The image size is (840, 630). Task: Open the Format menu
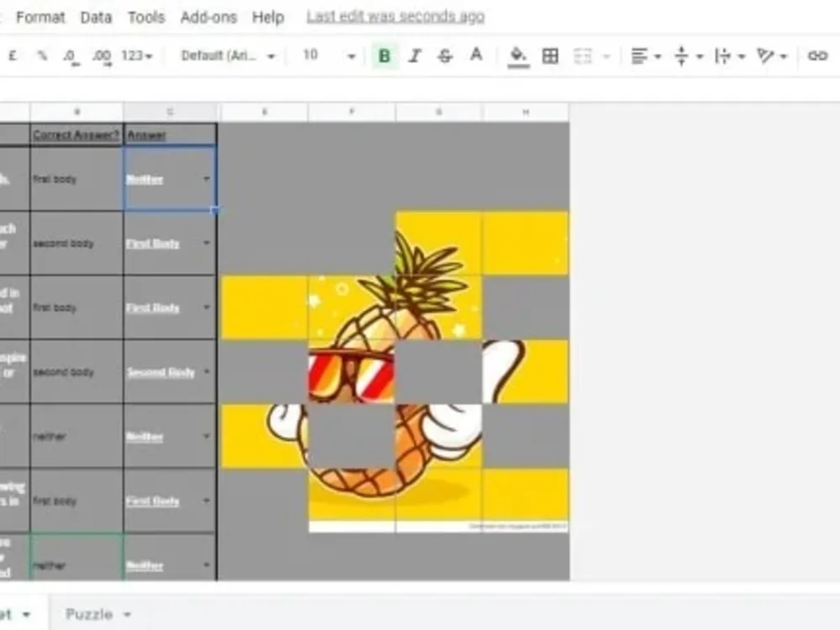(40, 17)
